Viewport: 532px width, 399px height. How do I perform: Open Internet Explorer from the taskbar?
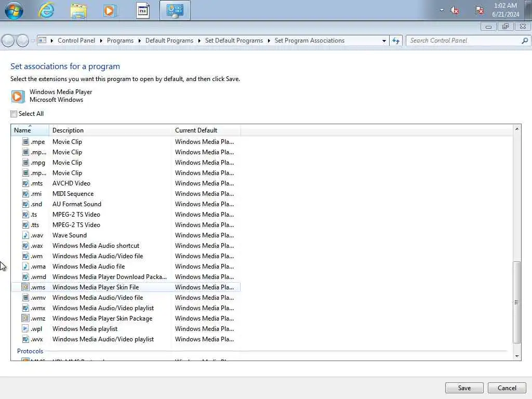(46, 10)
